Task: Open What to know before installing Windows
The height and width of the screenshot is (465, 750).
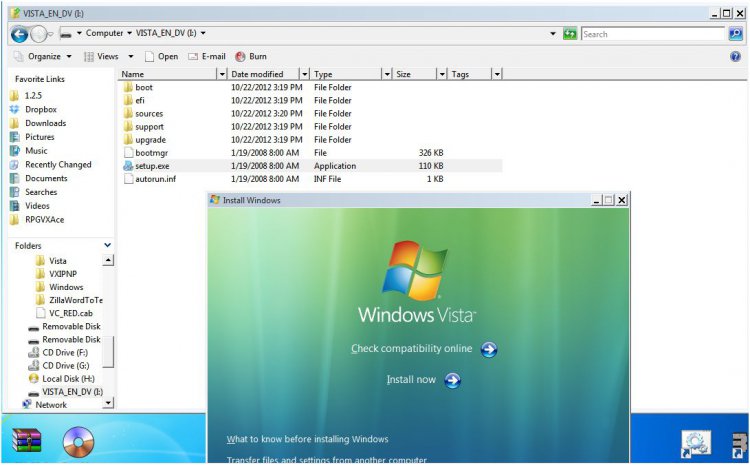Action: (308, 439)
